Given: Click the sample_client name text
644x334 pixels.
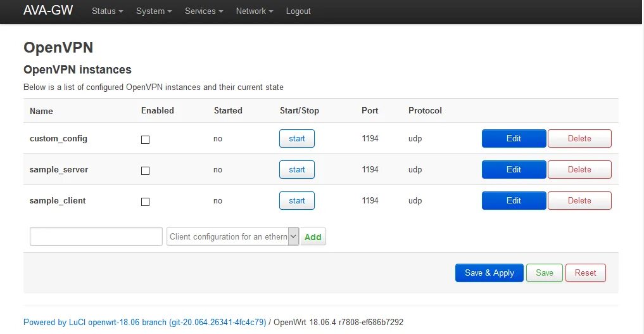Looking at the screenshot, I should pyautogui.click(x=58, y=201).
